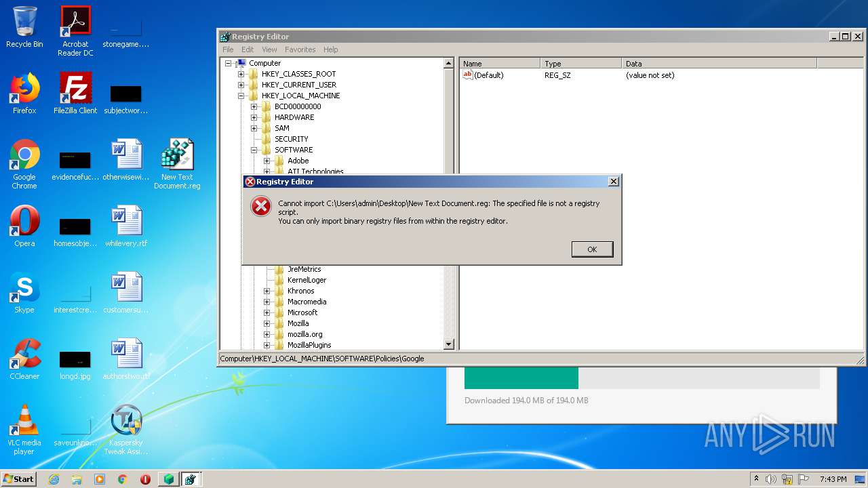Select whilevery.rtf document icon
868x488 pixels.
point(126,226)
